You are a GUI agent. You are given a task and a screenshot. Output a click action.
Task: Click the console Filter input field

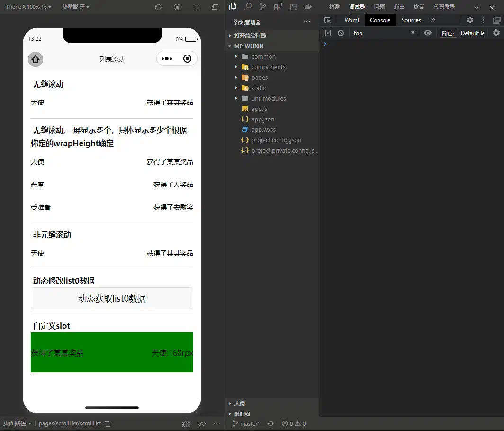pos(448,33)
